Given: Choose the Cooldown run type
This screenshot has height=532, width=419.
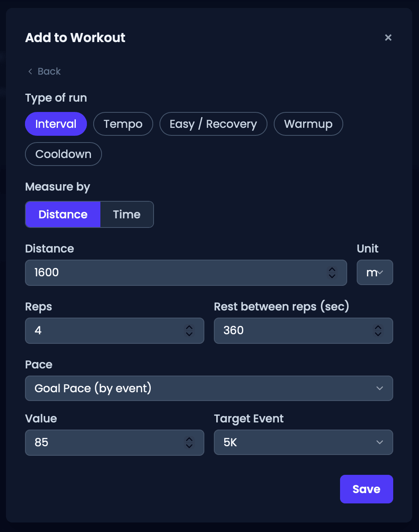Looking at the screenshot, I should tap(63, 154).
